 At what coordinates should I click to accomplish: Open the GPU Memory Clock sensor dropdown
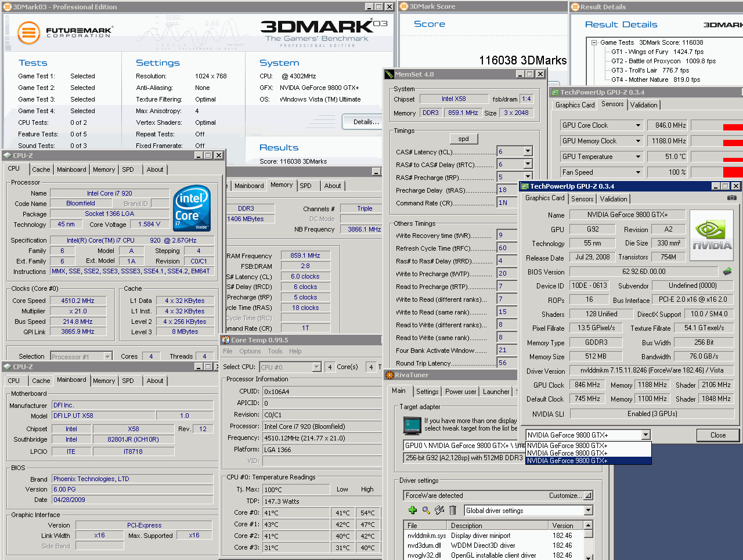pyautogui.click(x=638, y=141)
